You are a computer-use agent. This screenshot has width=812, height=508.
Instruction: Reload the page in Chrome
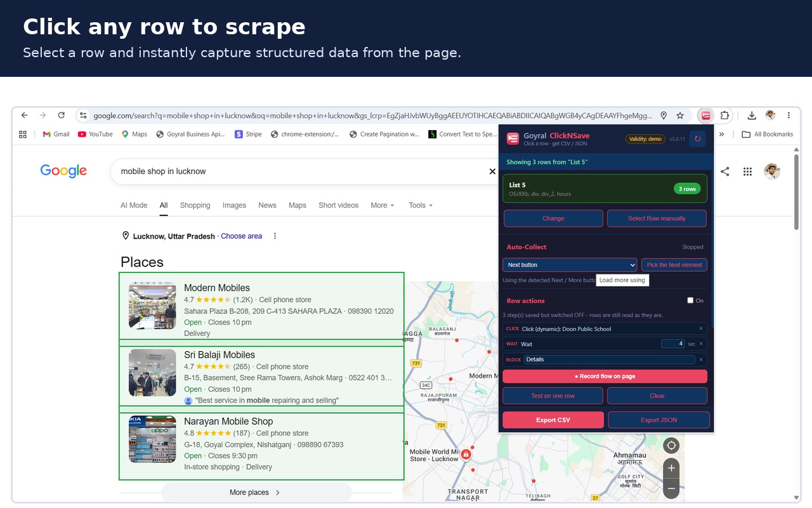point(61,115)
